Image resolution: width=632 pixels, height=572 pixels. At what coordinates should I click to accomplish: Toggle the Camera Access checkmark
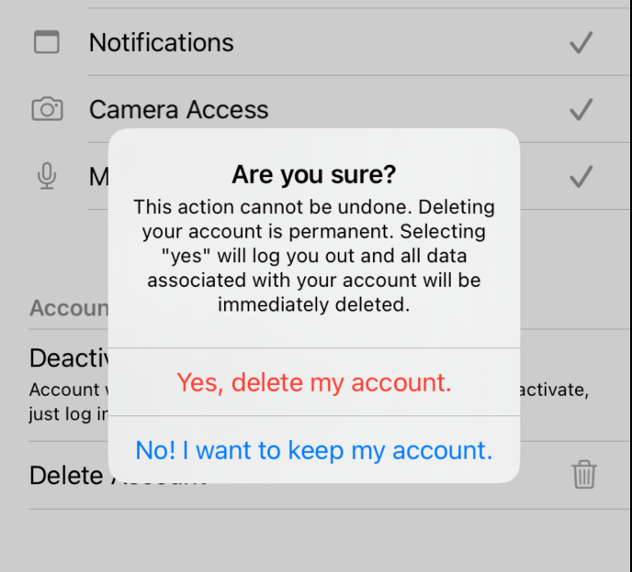[581, 109]
